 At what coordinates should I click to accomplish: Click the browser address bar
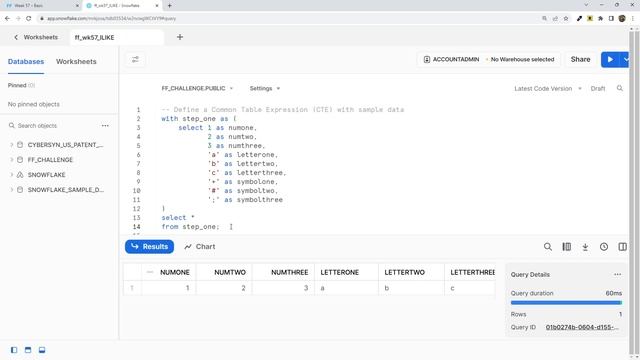[x=286, y=18]
